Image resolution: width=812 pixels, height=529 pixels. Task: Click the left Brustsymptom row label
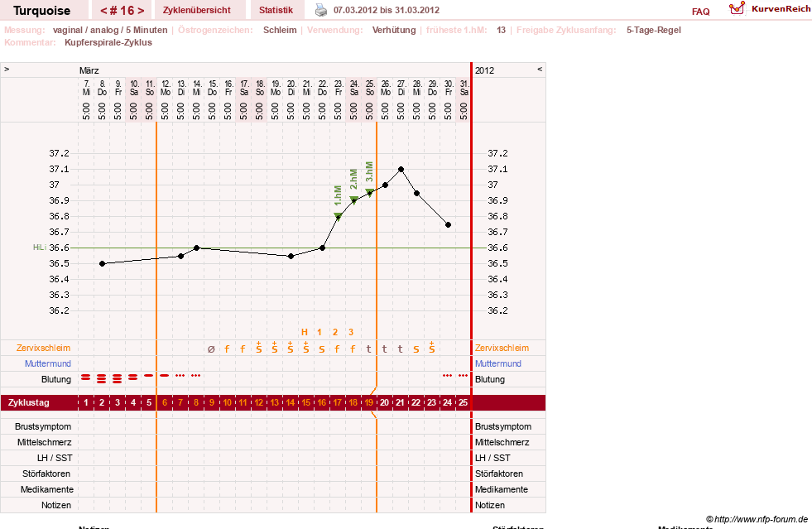pos(43,426)
